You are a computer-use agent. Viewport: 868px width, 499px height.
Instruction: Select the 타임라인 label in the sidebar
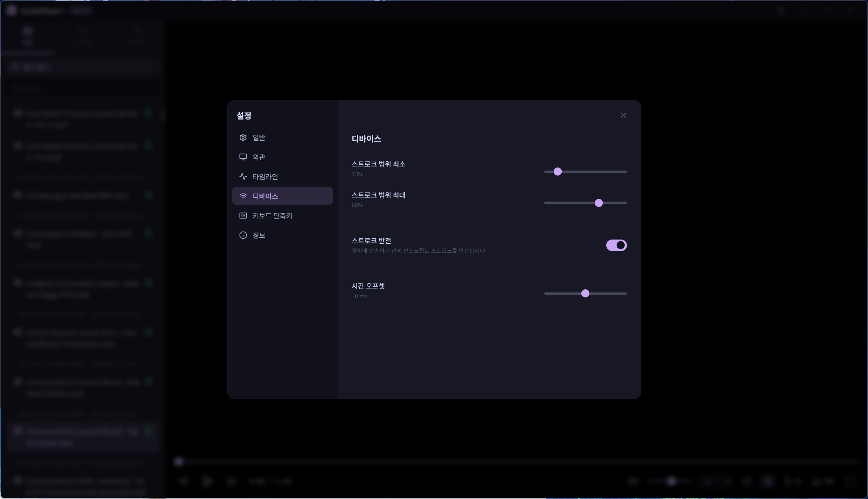pyautogui.click(x=265, y=177)
